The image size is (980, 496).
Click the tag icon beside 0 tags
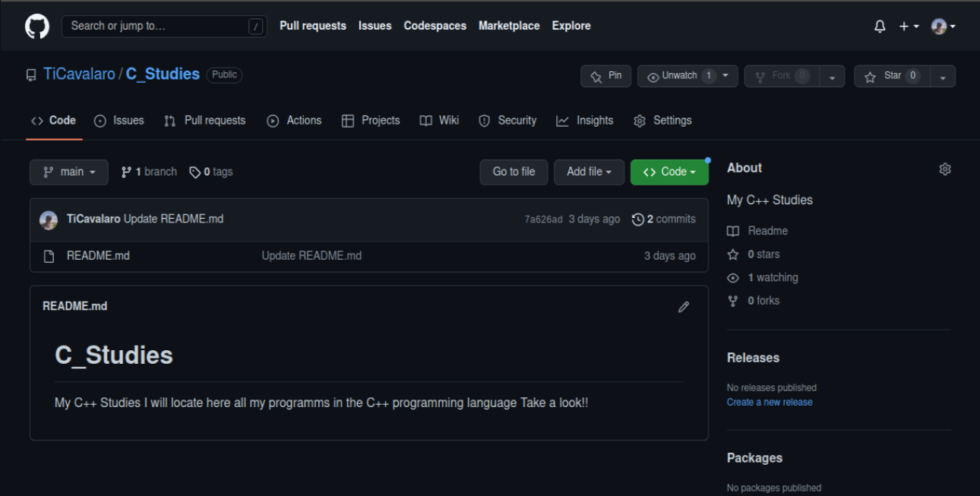(195, 172)
